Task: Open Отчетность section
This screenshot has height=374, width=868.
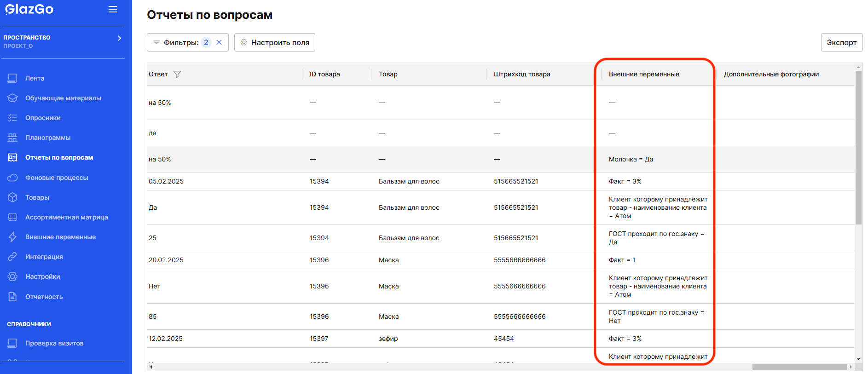Action: click(x=44, y=297)
